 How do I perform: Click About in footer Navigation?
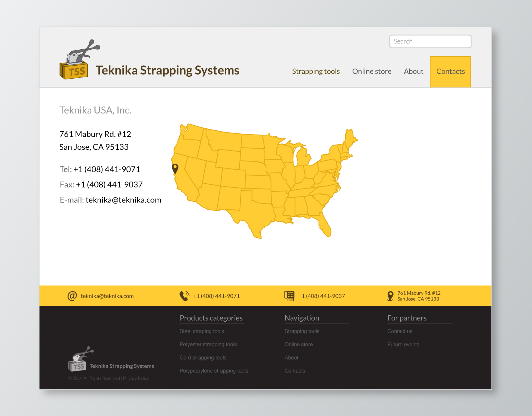click(x=291, y=358)
